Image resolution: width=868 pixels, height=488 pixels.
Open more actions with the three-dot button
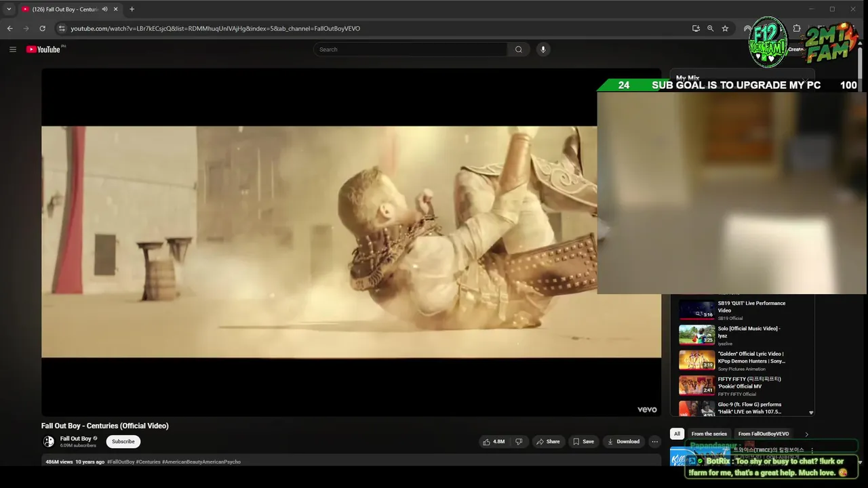(x=654, y=441)
